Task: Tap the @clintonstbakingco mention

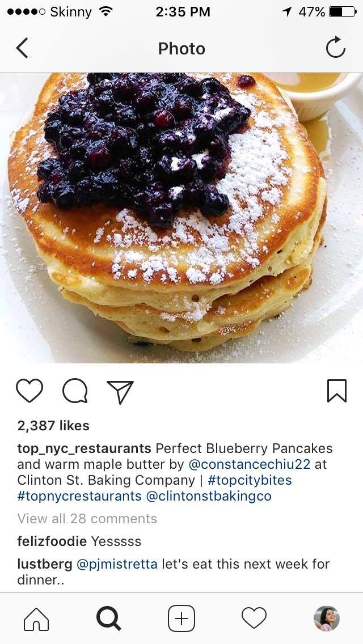Action: pos(209,496)
